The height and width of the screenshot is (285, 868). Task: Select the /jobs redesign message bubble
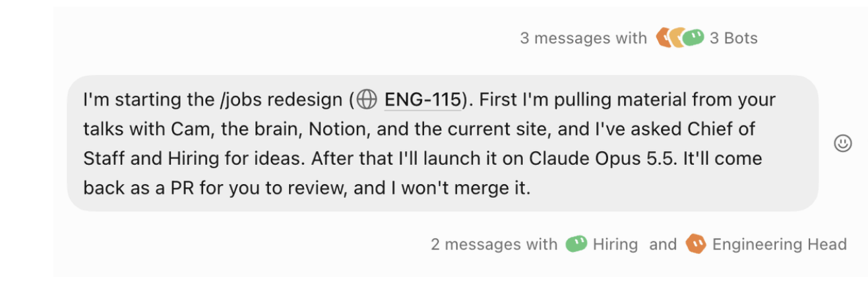pos(443,143)
